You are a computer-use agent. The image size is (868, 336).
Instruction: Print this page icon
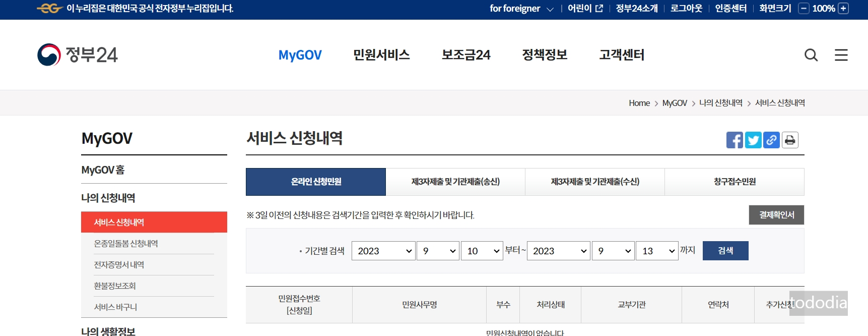tap(790, 140)
